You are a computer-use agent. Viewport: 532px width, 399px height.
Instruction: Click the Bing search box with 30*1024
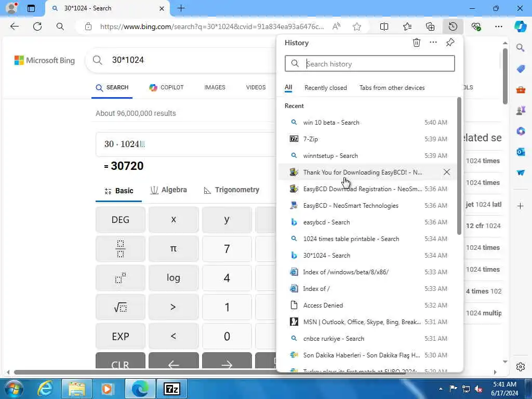click(181, 60)
